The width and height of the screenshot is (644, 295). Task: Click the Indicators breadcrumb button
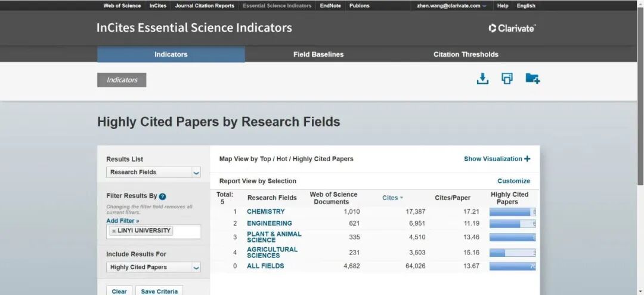122,80
